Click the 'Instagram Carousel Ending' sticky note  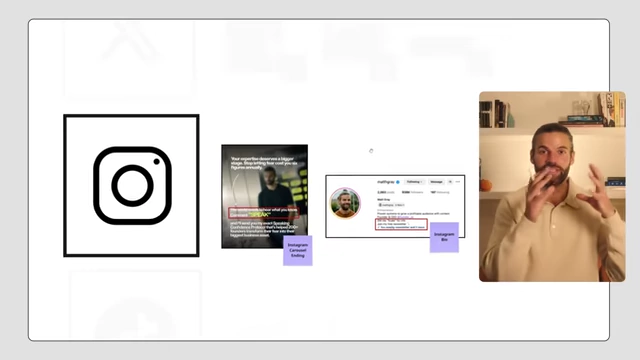coord(298,250)
